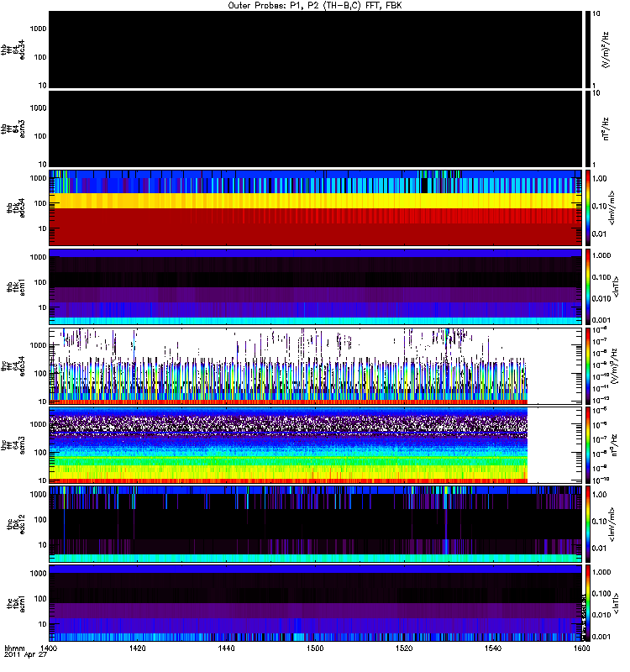Image resolution: width=630 pixels, height=672 pixels.
Task: Select the thb fbk edc34 red-yellow spectrogram
Action: coord(315,207)
